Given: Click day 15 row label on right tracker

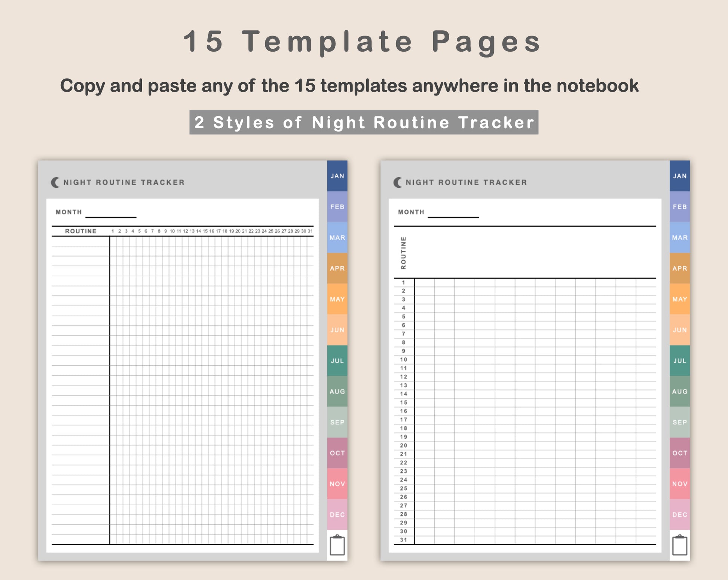Looking at the screenshot, I should (403, 403).
